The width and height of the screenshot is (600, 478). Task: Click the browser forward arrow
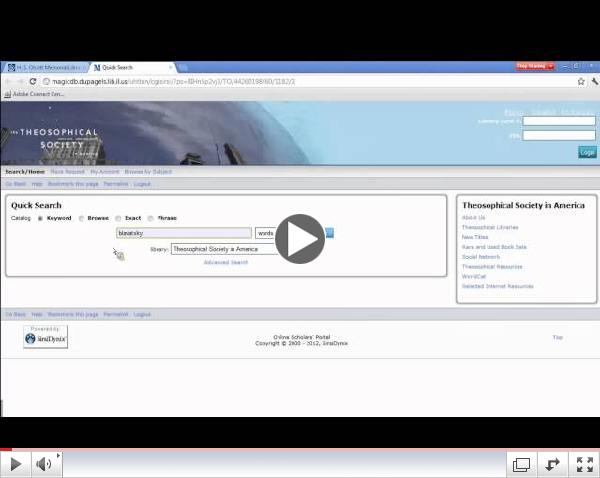[21, 81]
